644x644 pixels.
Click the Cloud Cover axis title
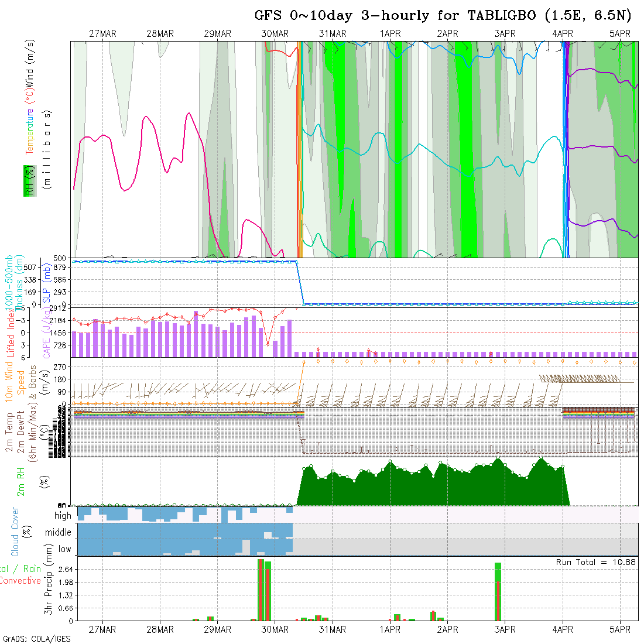tap(16, 532)
